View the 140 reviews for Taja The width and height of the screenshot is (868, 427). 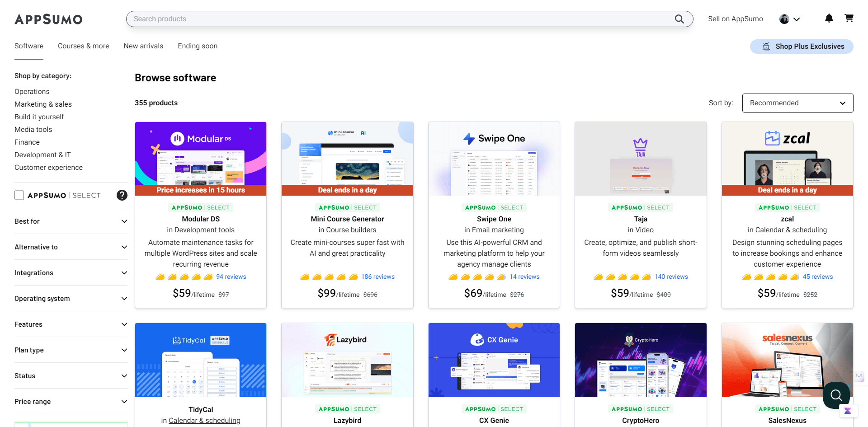tap(671, 277)
